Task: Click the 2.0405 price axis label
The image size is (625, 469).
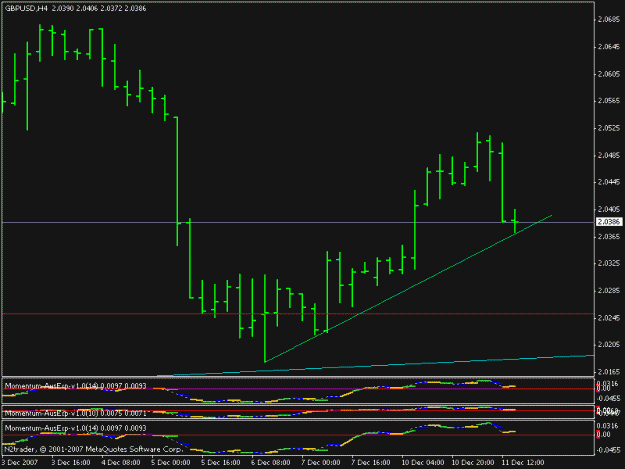Action: point(609,209)
